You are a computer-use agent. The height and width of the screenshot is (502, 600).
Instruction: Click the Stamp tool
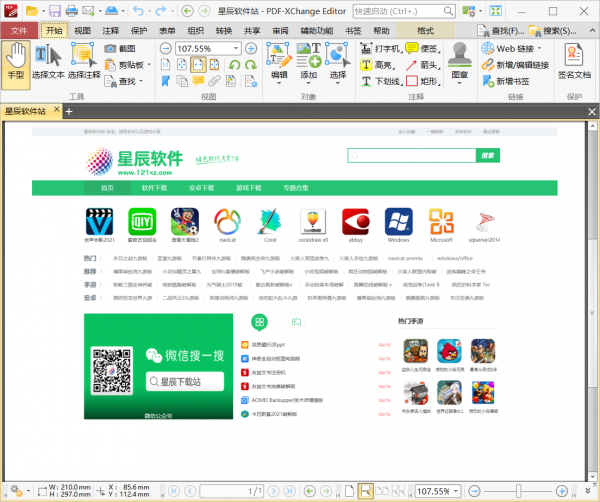tap(459, 61)
